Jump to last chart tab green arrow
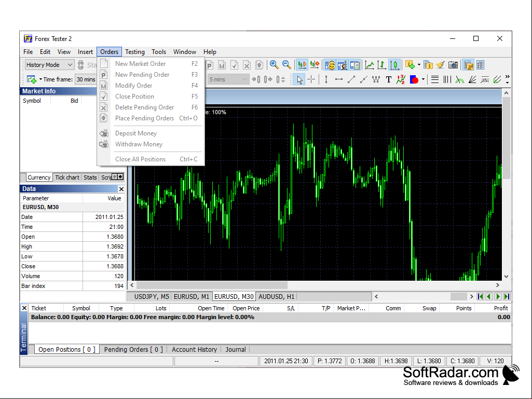 pos(507,297)
